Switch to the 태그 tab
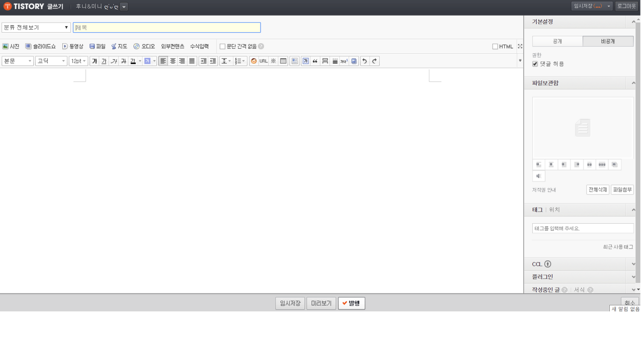 pos(537,210)
